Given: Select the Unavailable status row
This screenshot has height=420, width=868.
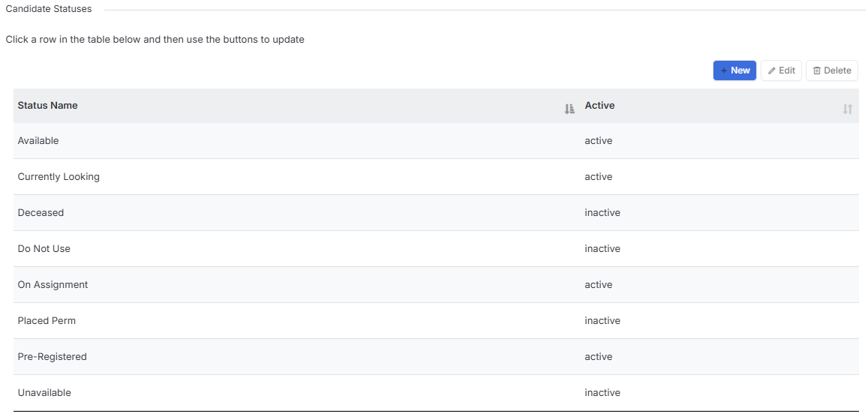Looking at the screenshot, I should [x=436, y=393].
